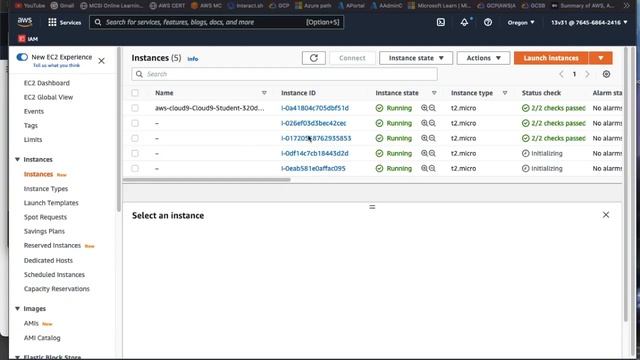The image size is (640, 360).
Task: Click the Info link beside Instances
Action: pyautogui.click(x=193, y=59)
